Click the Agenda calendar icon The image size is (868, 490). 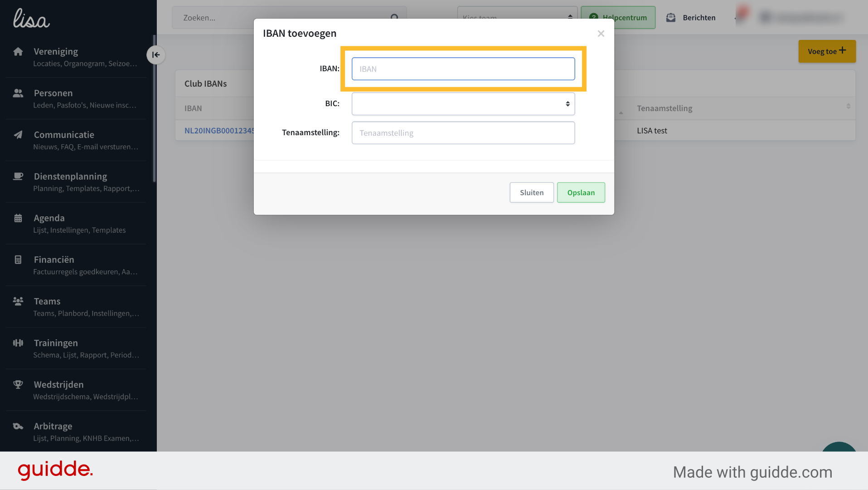[x=18, y=218]
